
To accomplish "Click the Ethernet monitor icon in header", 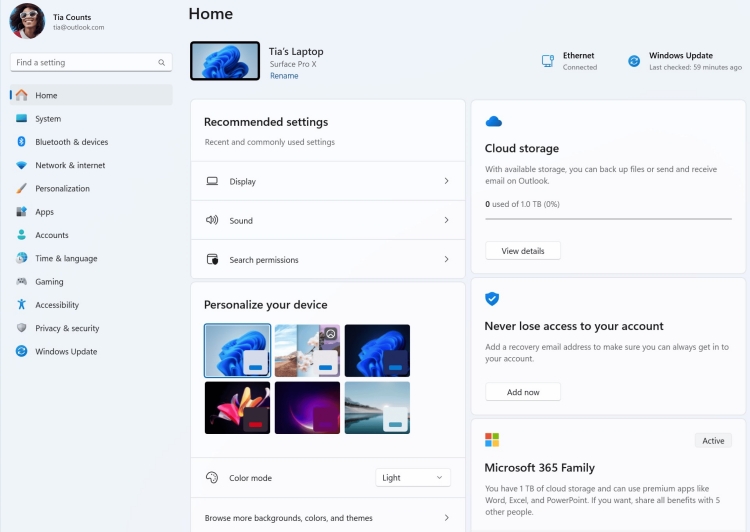I will coord(548,61).
